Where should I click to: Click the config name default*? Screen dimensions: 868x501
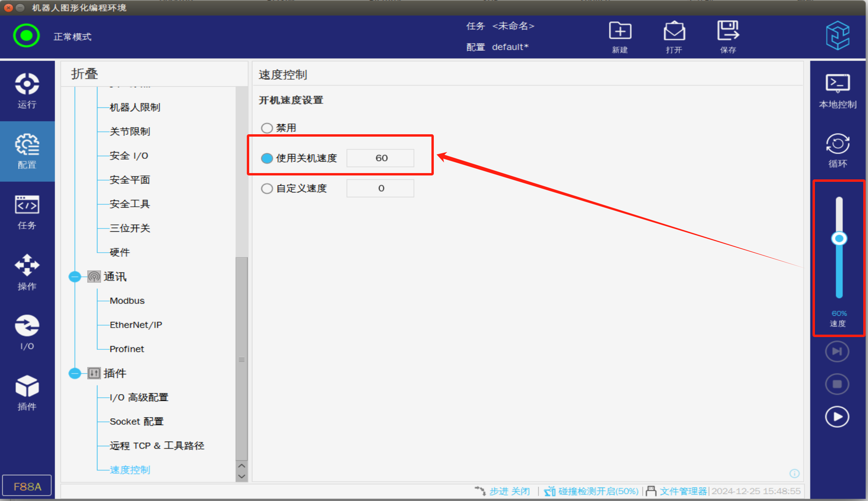tap(510, 47)
